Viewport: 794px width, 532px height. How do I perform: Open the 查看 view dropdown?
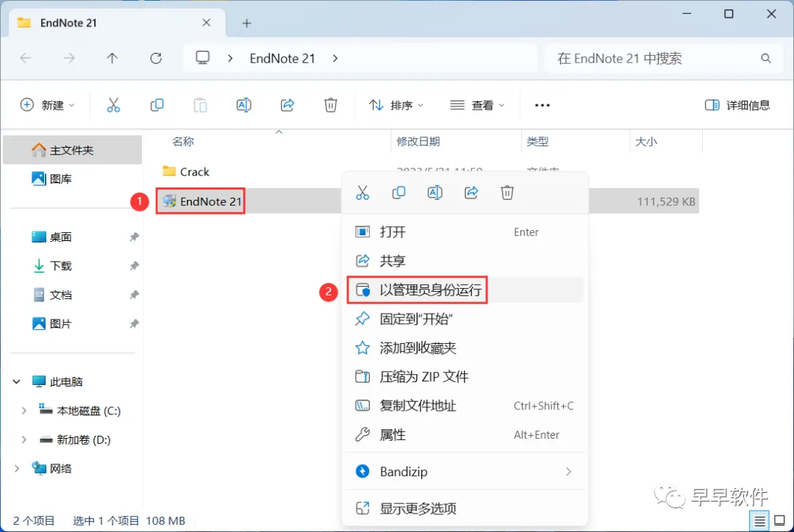tap(477, 105)
